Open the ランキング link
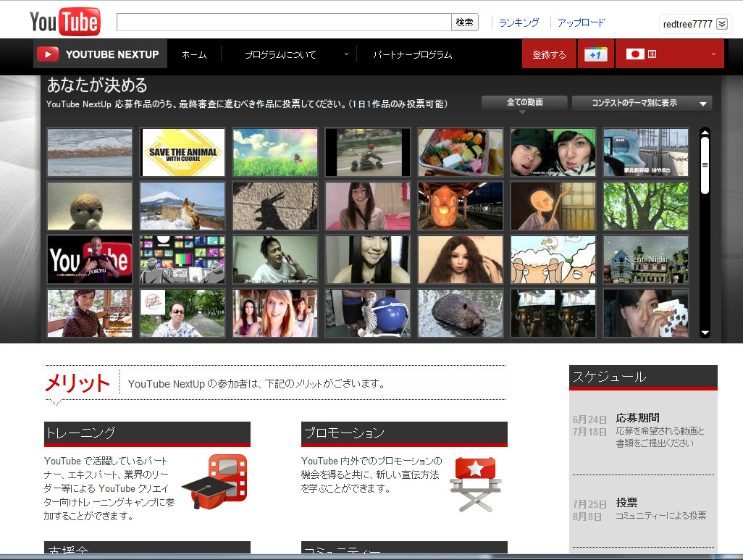This screenshot has height=560, width=743. pos(519,22)
